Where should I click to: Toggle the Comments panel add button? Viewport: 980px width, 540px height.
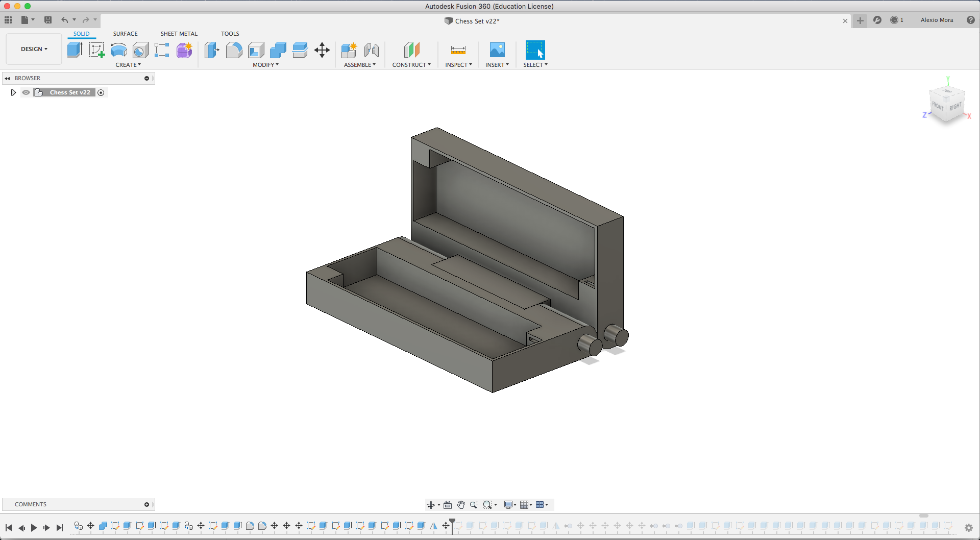(x=146, y=504)
